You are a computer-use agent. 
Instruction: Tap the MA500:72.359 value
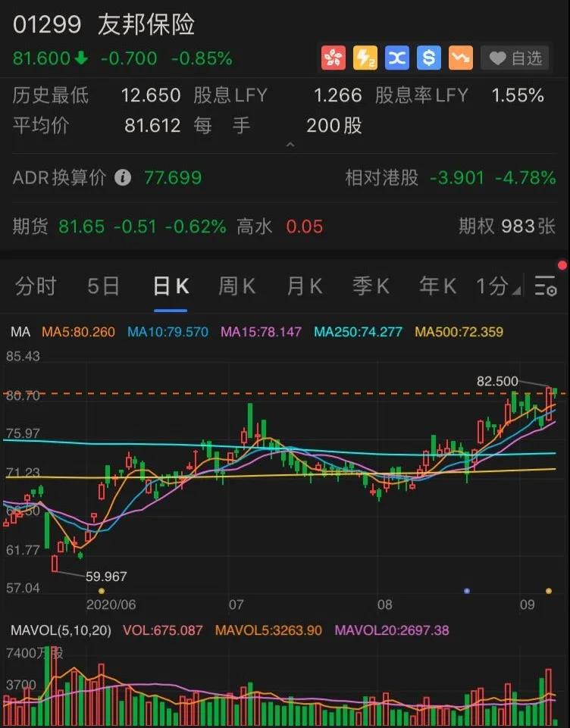click(459, 332)
